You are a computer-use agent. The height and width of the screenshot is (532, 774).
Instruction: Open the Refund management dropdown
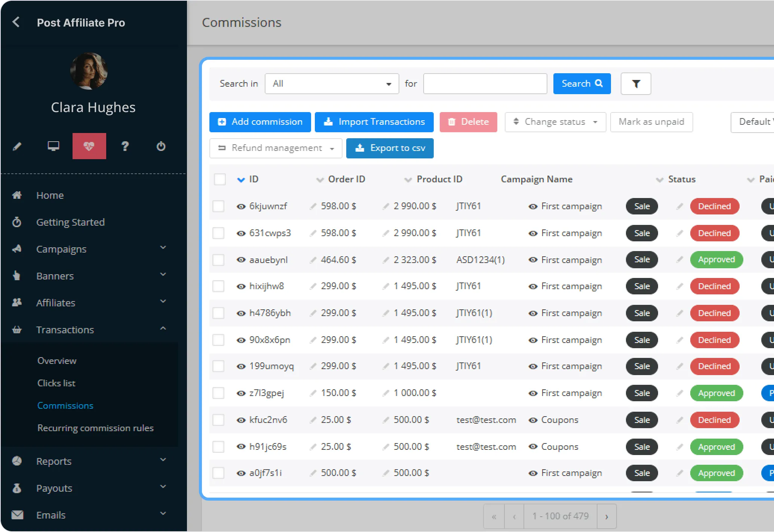(276, 148)
